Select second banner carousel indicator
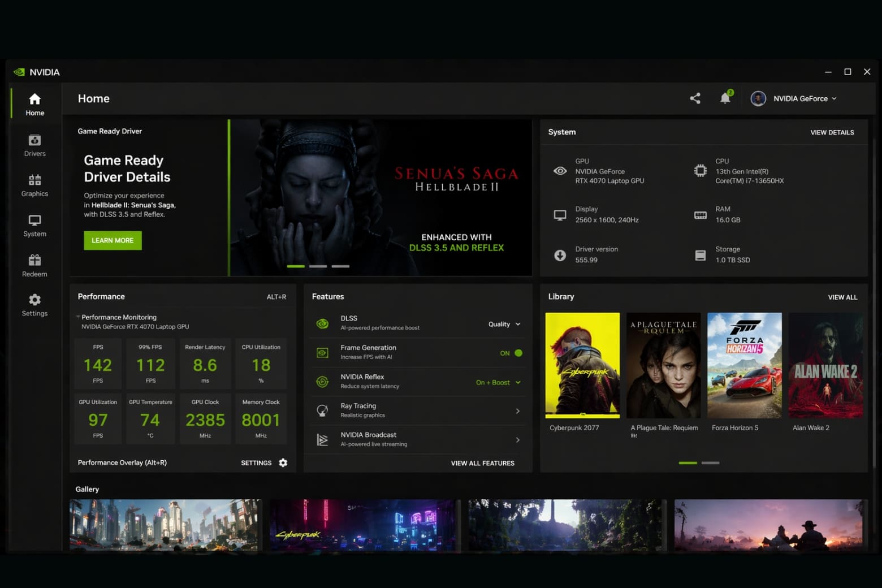Image resolution: width=882 pixels, height=588 pixels. pos(318,266)
